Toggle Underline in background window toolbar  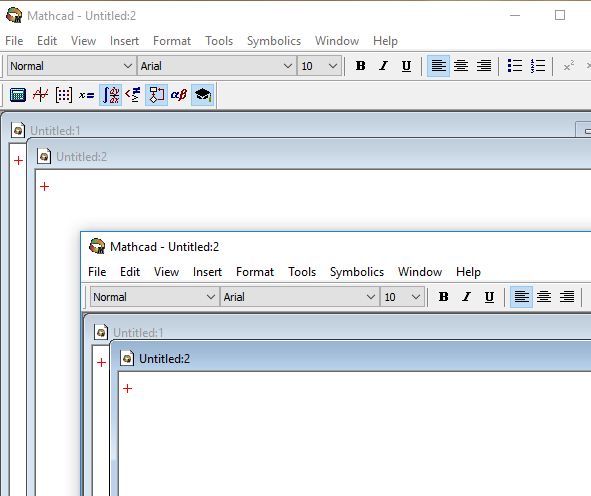tap(406, 66)
